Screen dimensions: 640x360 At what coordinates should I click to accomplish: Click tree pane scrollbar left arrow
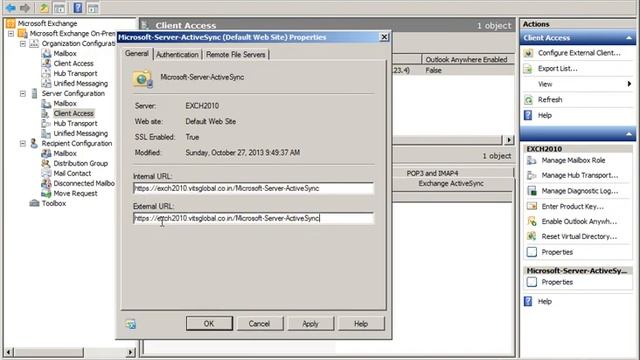(8, 351)
